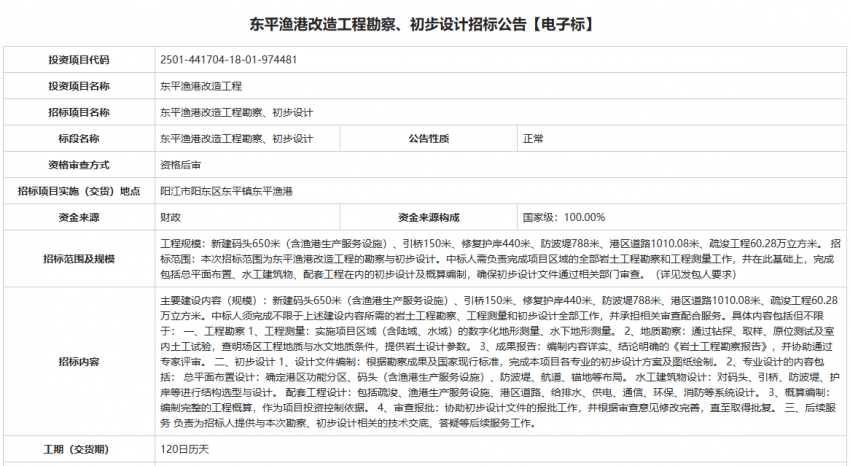850x466 pixels.
Task: Click the paragraph beginning 工程规模：新建码头650米
Action: pos(500,259)
